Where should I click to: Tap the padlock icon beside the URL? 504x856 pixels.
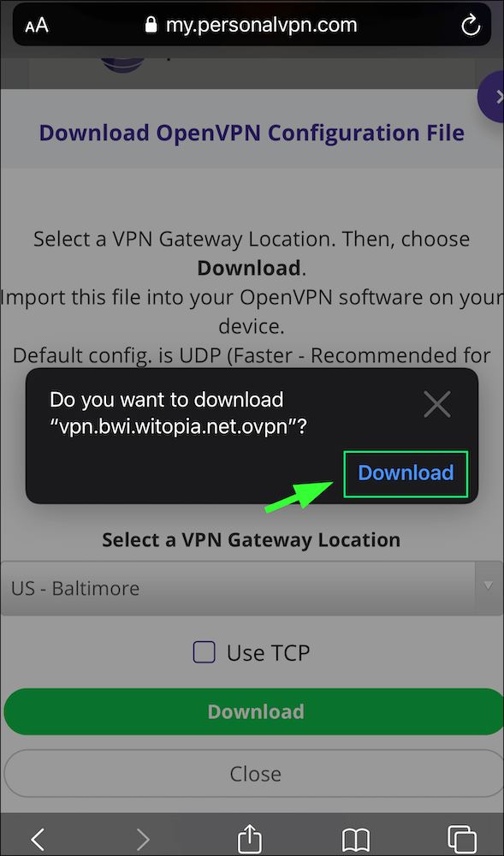click(x=151, y=24)
